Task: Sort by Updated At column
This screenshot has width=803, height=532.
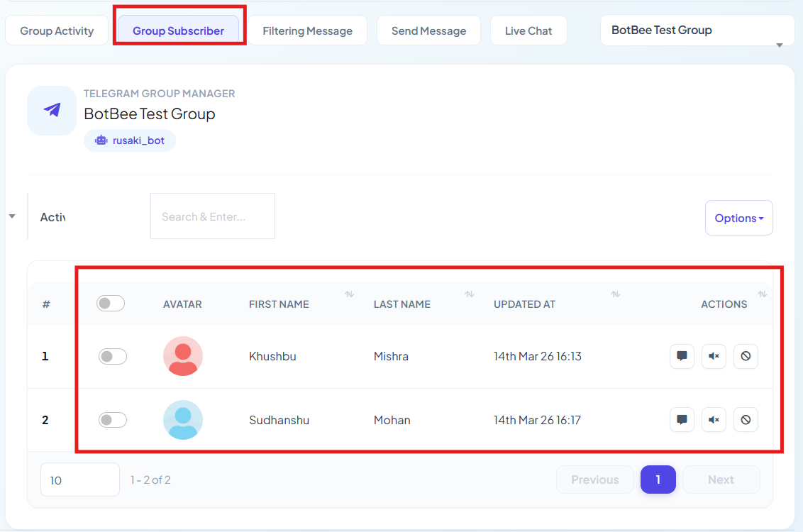Action: 615,294
